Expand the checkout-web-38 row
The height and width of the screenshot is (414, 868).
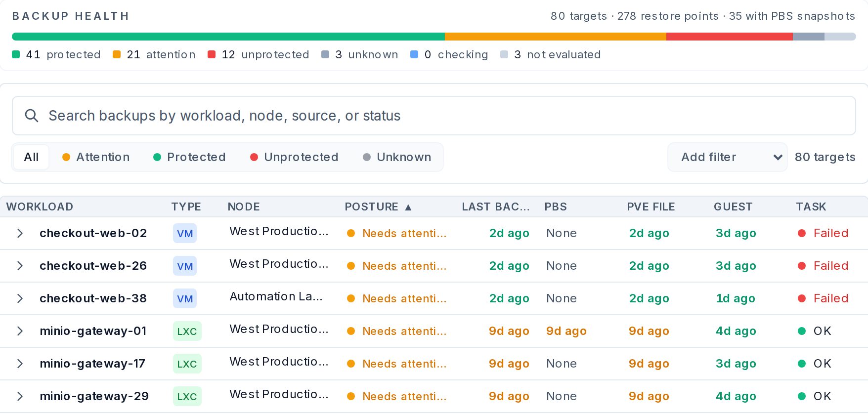pyautogui.click(x=20, y=298)
